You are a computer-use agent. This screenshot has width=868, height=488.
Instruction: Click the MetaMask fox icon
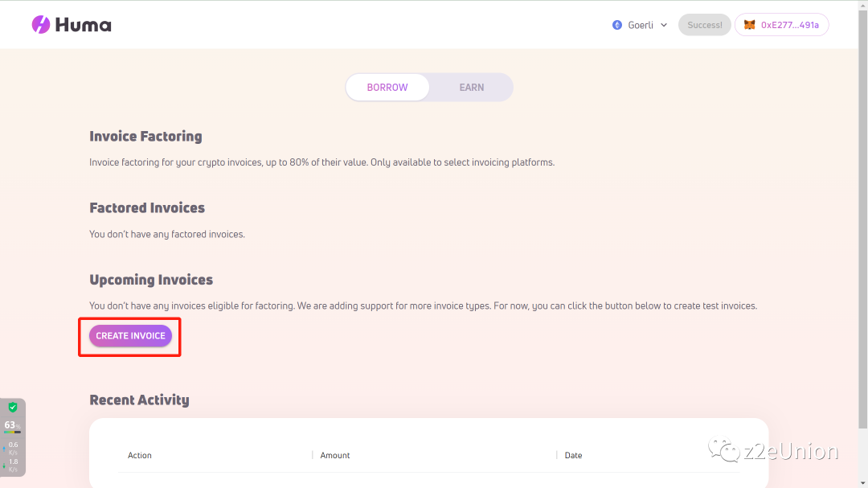tap(749, 25)
